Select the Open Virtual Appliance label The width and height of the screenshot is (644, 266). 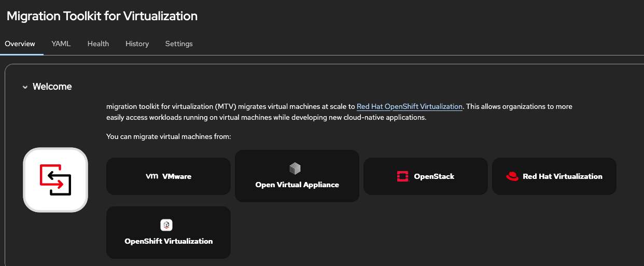pyautogui.click(x=297, y=185)
